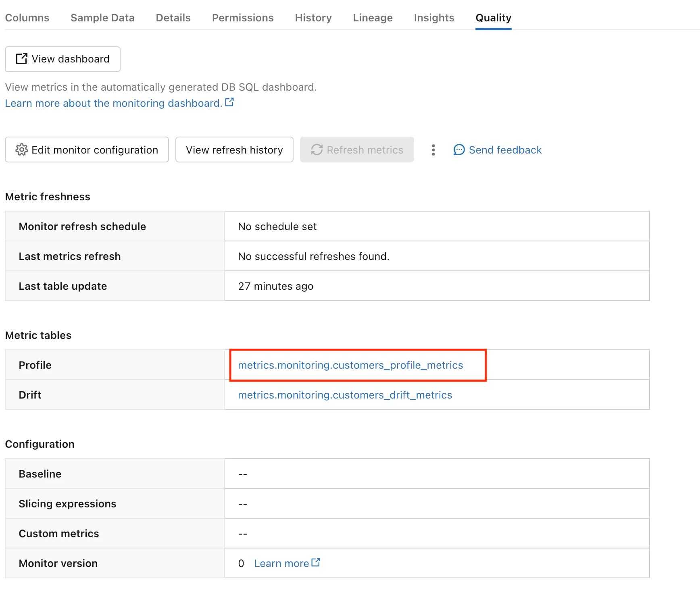The height and width of the screenshot is (594, 700).
Task: Click 'No successful refreshes found.' text
Action: coord(314,256)
